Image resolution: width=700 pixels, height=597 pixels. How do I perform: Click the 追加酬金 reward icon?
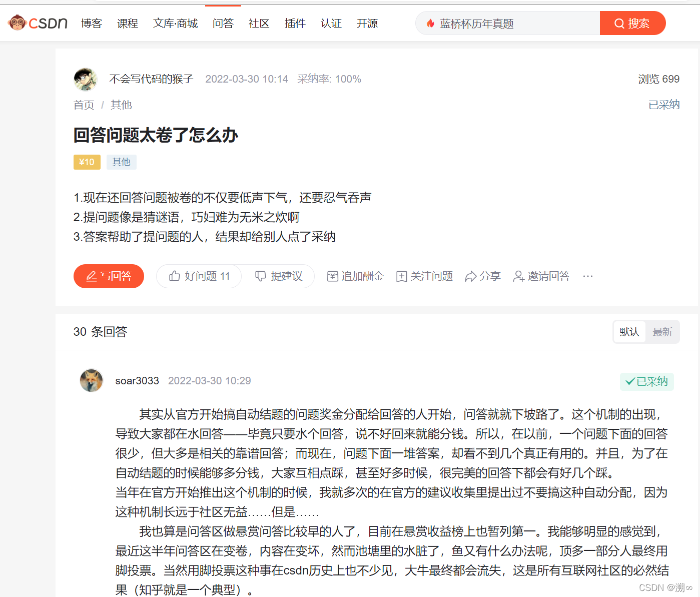(x=333, y=276)
